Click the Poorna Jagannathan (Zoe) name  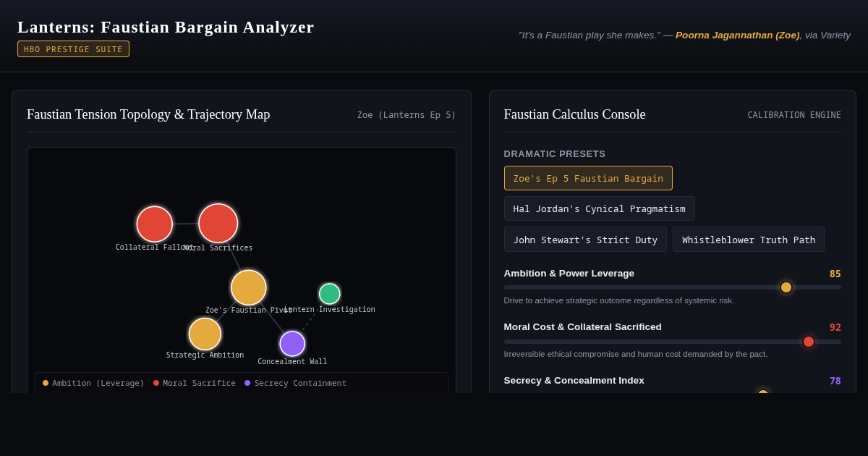coord(738,35)
